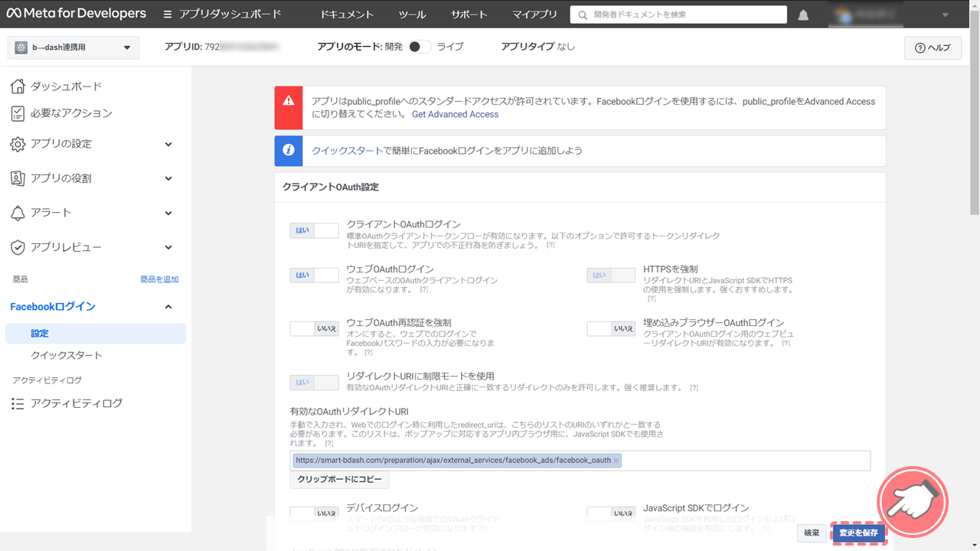Click the アプリの設定 gear icon

point(18,144)
